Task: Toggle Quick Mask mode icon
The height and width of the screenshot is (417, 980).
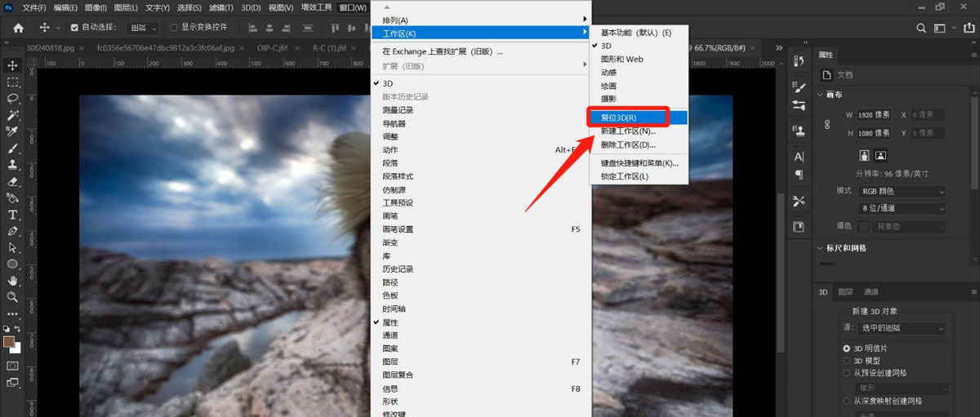Action: pyautogui.click(x=12, y=365)
